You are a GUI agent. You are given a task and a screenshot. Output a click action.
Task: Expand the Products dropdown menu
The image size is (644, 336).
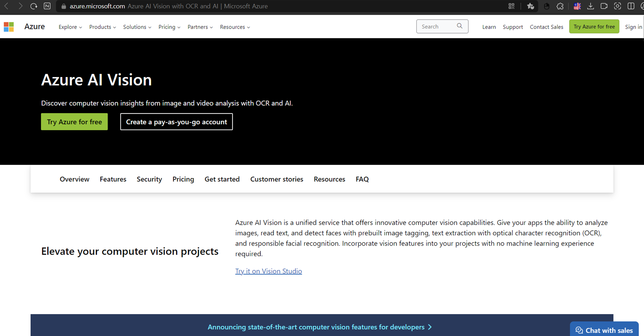coord(102,27)
